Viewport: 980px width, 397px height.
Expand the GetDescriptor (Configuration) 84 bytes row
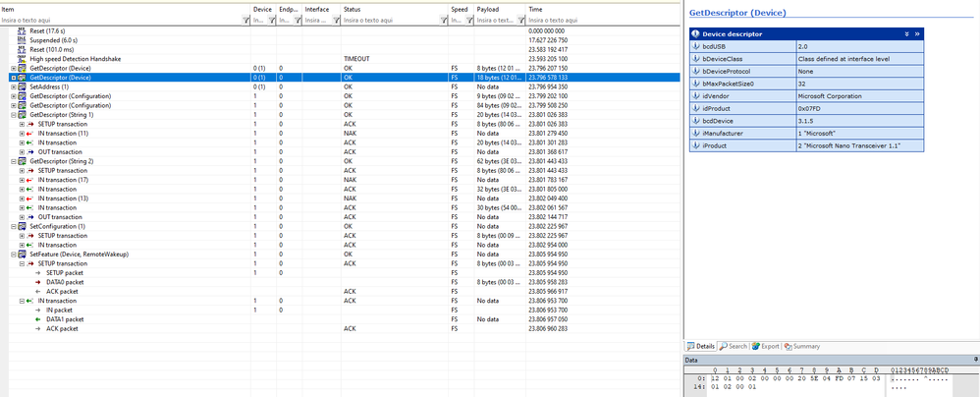[14, 106]
